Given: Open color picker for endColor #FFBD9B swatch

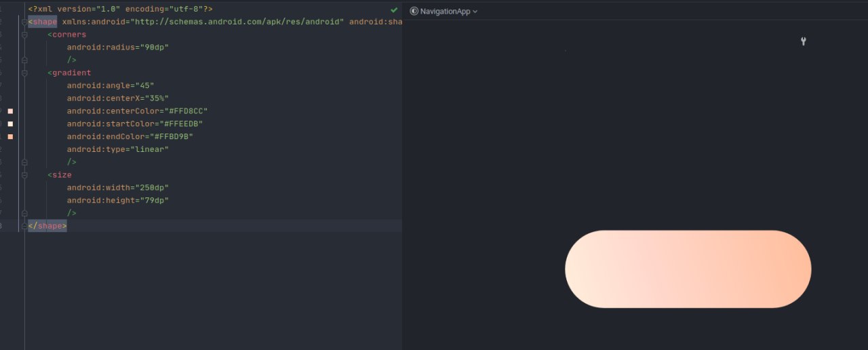Looking at the screenshot, I should click(x=10, y=136).
